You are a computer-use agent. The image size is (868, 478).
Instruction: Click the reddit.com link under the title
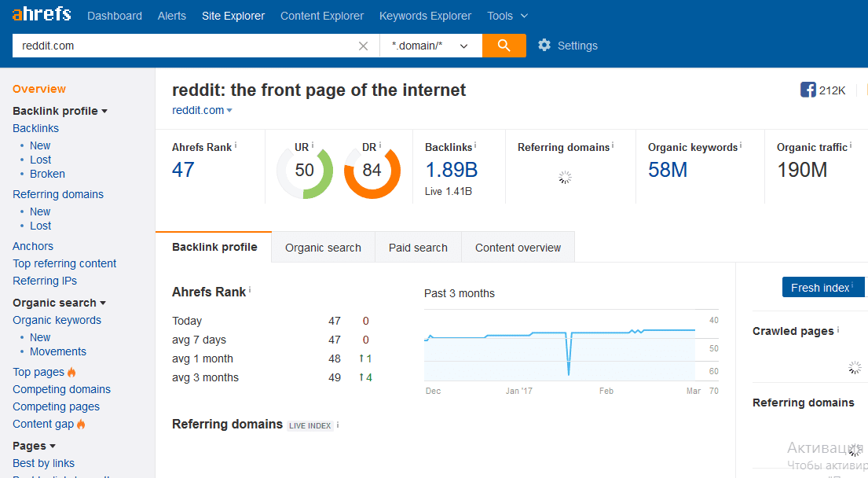(198, 110)
